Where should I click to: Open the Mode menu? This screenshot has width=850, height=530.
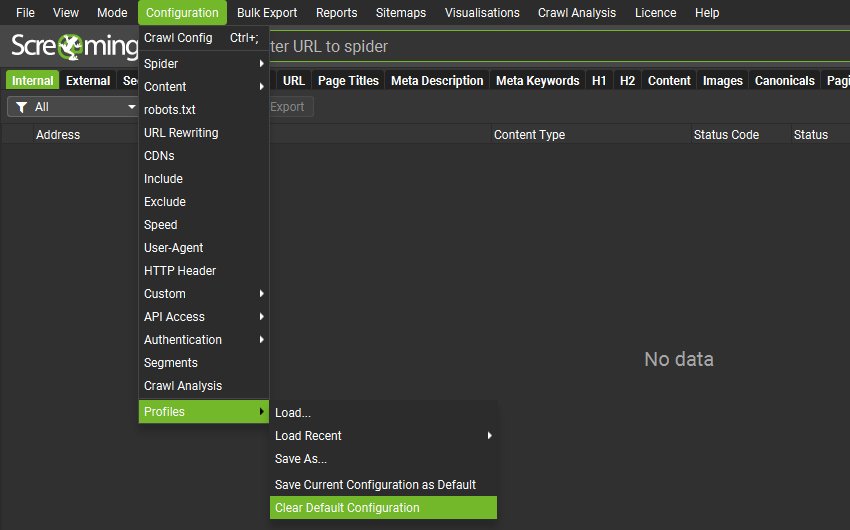[112, 12]
